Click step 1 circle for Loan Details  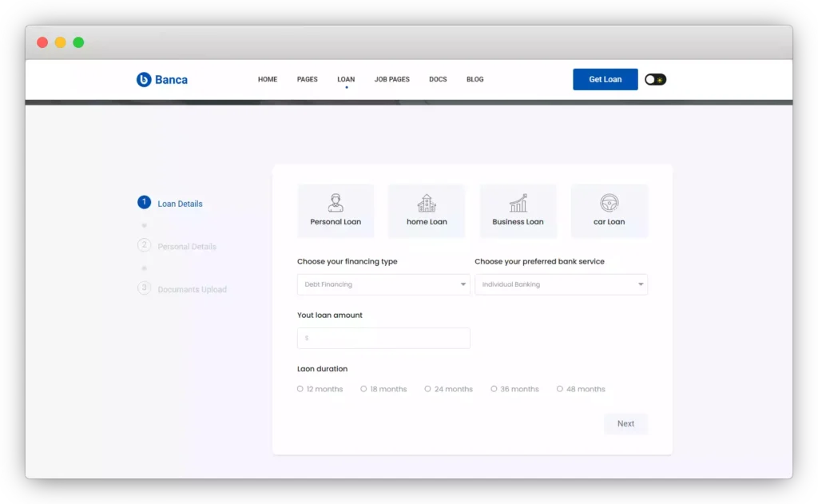144,202
